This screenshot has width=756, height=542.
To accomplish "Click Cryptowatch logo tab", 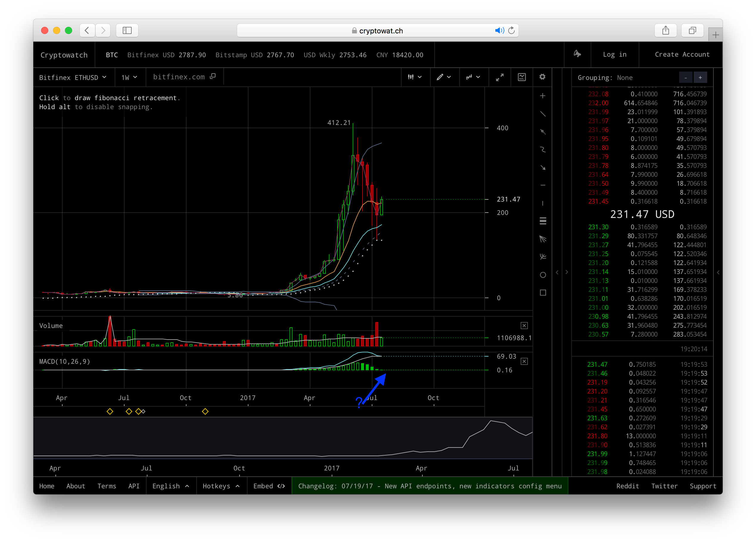I will click(64, 55).
